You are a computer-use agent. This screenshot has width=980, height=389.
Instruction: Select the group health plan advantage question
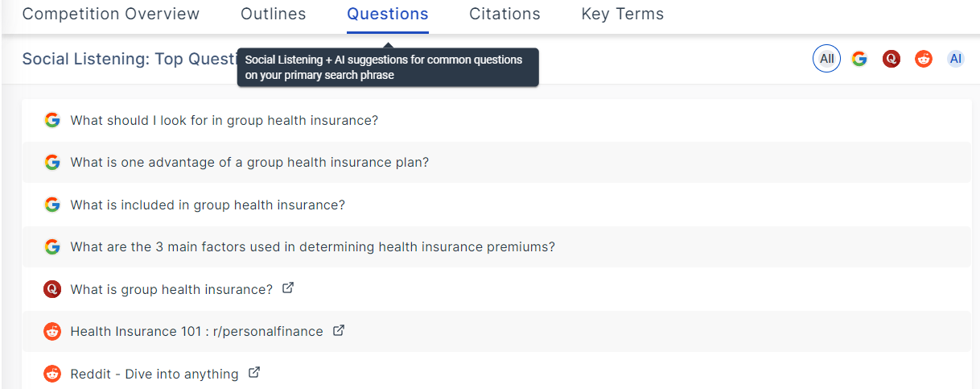[x=249, y=163]
